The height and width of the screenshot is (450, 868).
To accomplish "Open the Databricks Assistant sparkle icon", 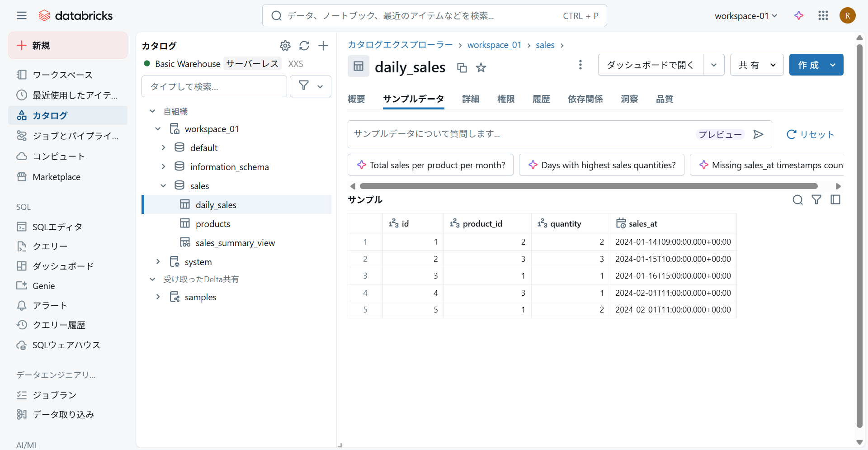I will point(799,16).
